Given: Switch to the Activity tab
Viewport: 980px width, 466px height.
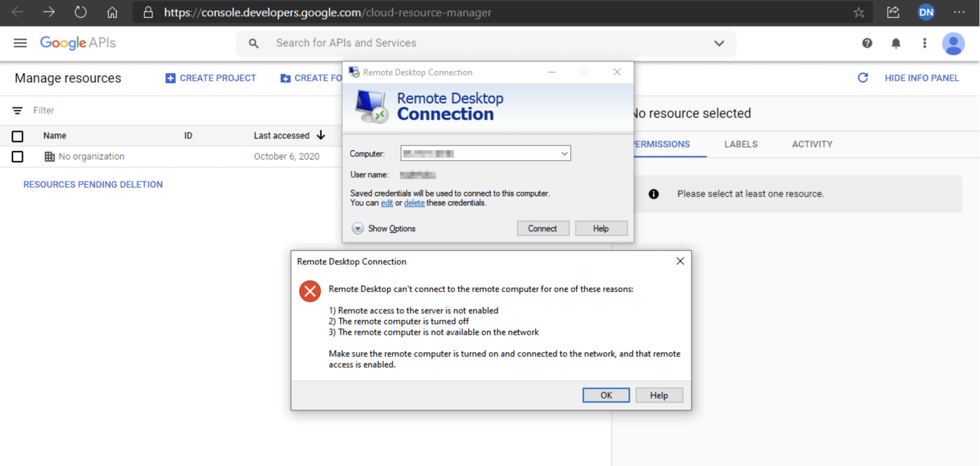Looking at the screenshot, I should coord(812,144).
